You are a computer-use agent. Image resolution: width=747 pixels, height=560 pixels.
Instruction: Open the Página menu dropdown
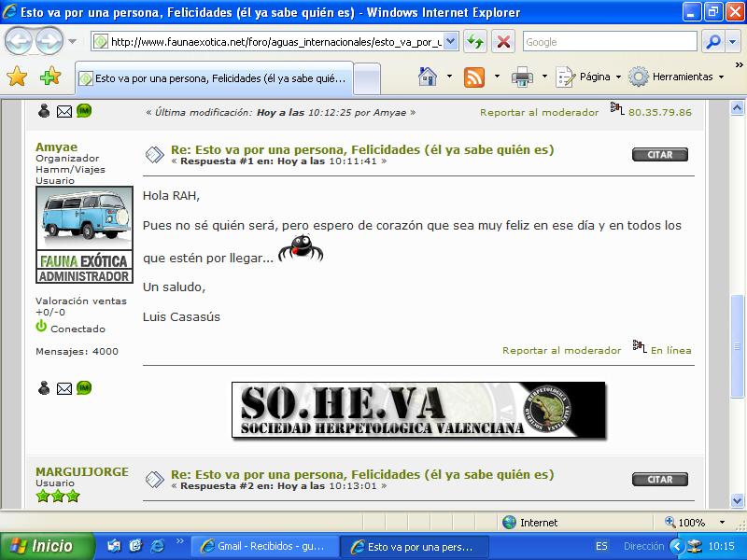590,77
